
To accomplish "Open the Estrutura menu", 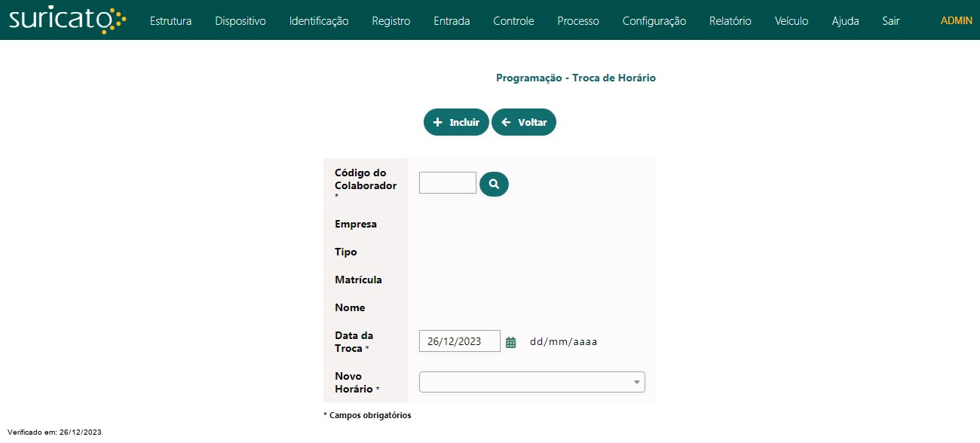I will pos(170,21).
